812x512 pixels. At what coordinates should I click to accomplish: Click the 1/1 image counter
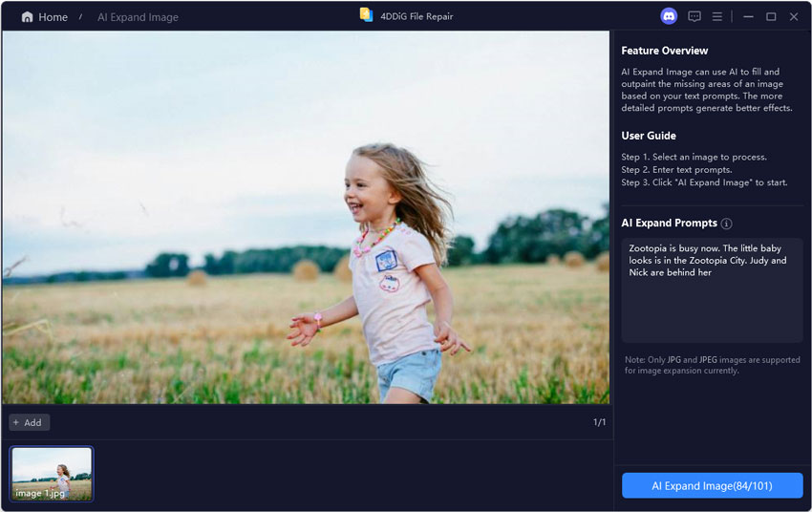click(x=599, y=422)
